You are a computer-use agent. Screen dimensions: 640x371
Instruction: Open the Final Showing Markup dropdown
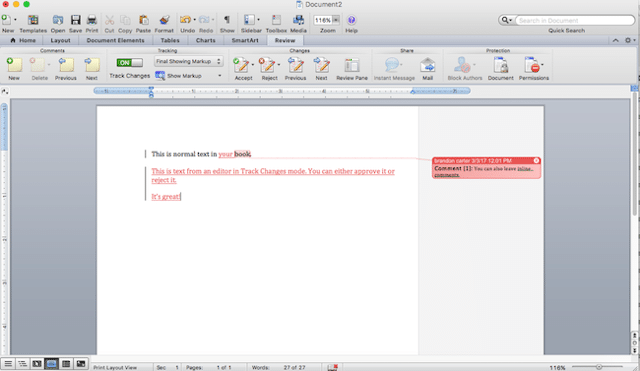point(188,61)
